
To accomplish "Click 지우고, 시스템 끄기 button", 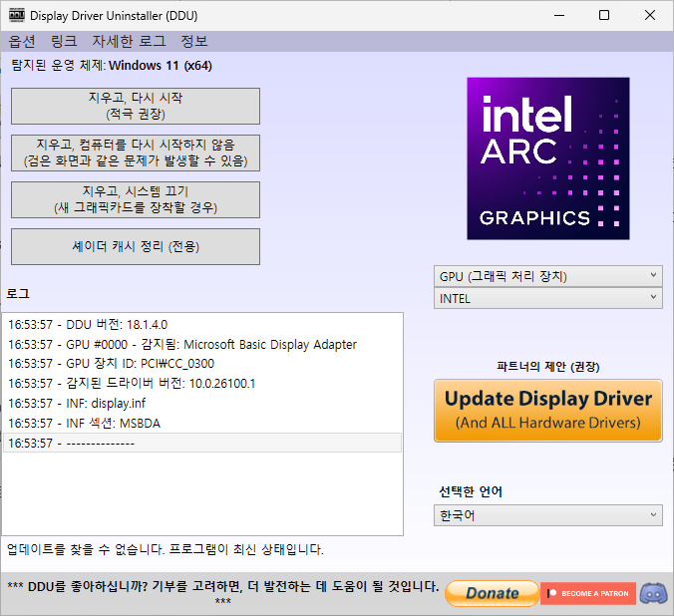I will tap(135, 199).
